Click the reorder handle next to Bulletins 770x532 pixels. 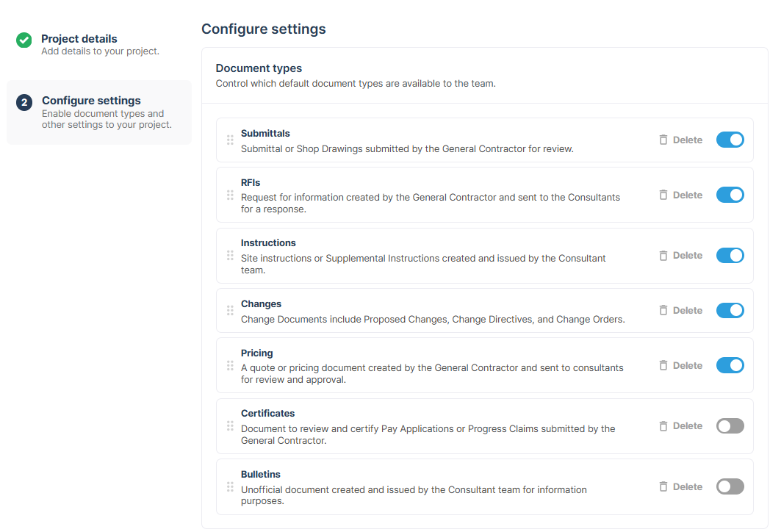click(230, 486)
